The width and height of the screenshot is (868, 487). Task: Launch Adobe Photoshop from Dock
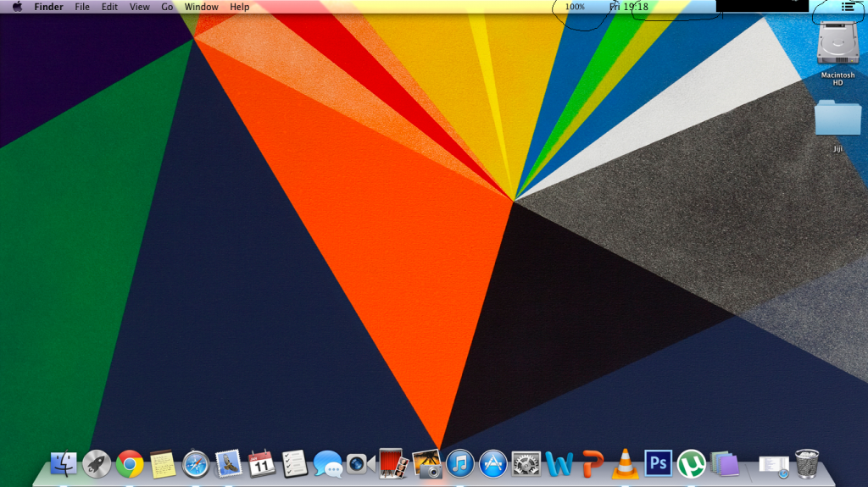click(658, 463)
